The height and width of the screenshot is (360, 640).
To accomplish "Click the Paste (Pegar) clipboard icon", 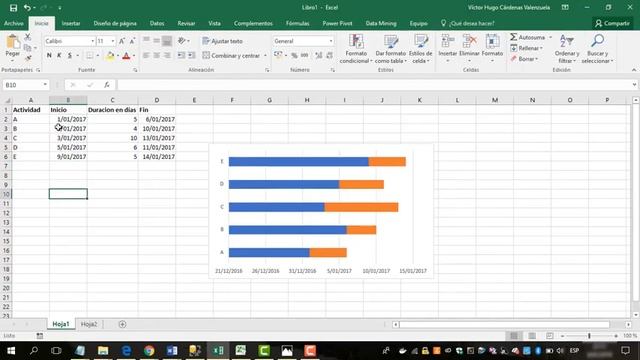I will click(x=13, y=42).
